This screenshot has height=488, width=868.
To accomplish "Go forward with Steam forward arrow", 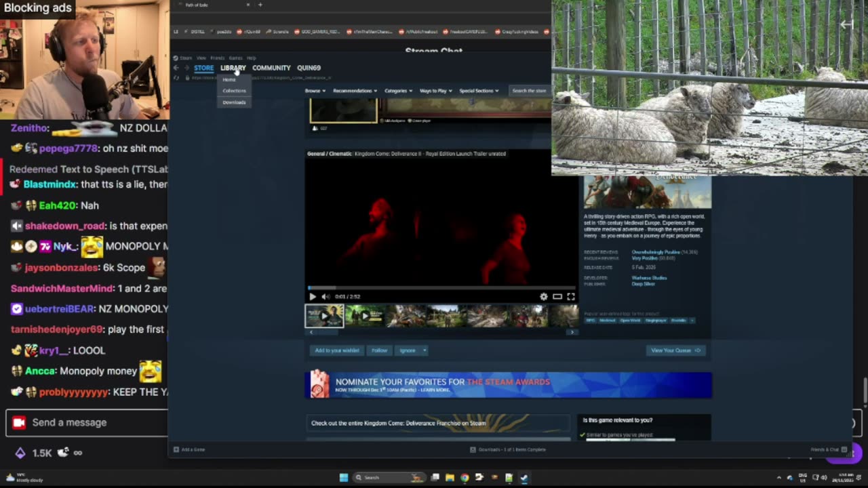I will (186, 68).
